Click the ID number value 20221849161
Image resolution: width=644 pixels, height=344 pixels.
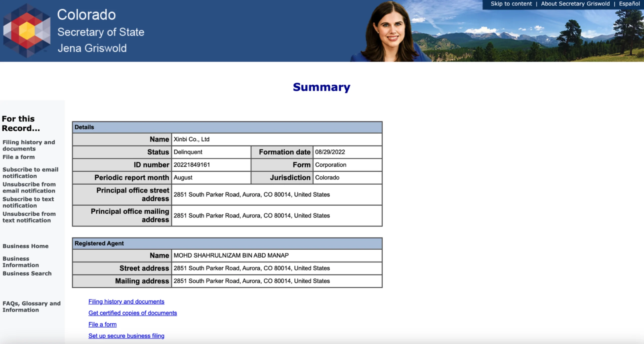click(192, 165)
